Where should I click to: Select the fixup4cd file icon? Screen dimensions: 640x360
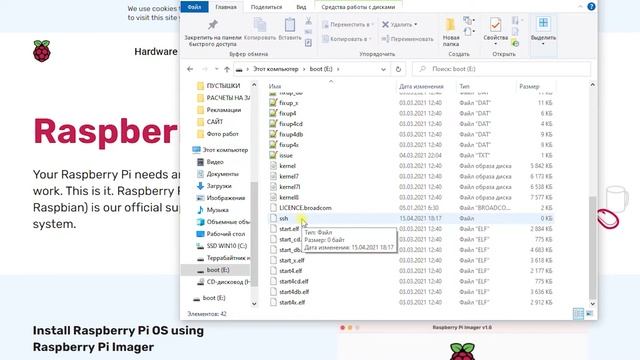coord(273,124)
